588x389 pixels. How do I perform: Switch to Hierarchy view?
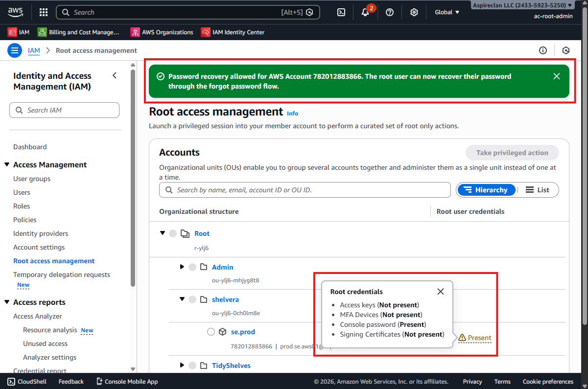[486, 190]
